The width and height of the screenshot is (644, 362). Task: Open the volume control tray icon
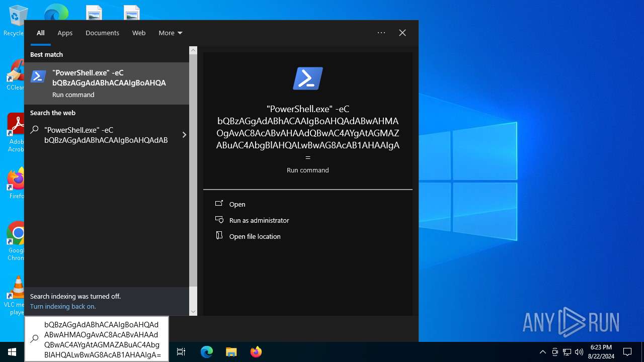point(579,352)
